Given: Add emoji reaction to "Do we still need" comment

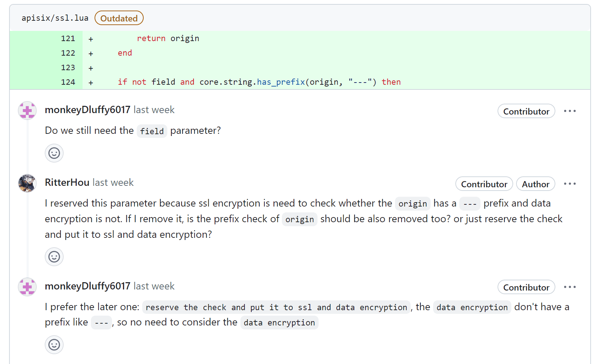Looking at the screenshot, I should pyautogui.click(x=54, y=153).
